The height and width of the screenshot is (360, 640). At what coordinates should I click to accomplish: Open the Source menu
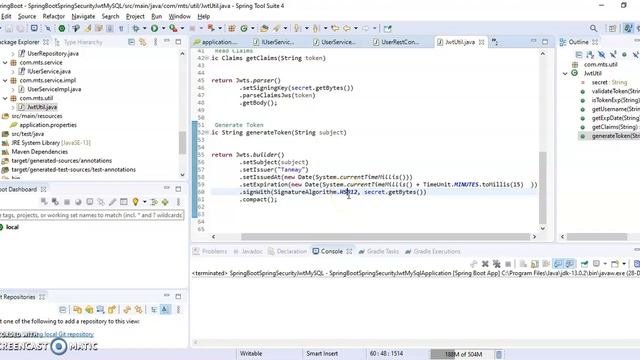(27, 16)
